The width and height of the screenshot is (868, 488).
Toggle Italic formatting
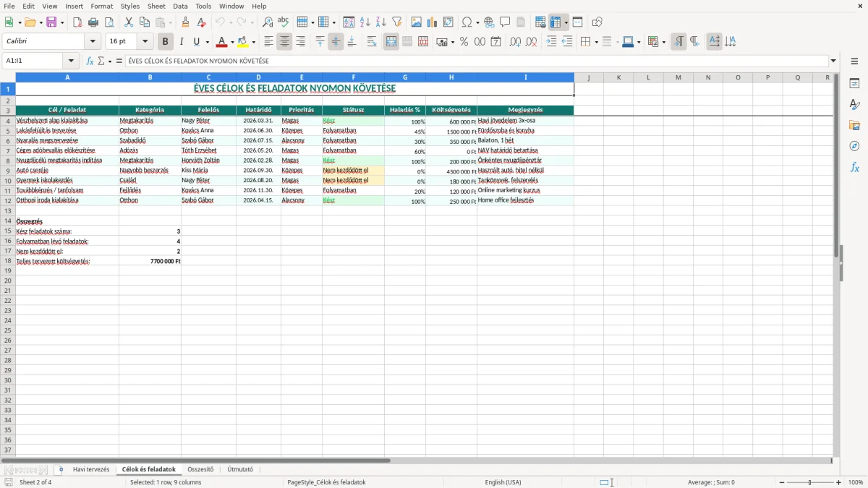181,42
